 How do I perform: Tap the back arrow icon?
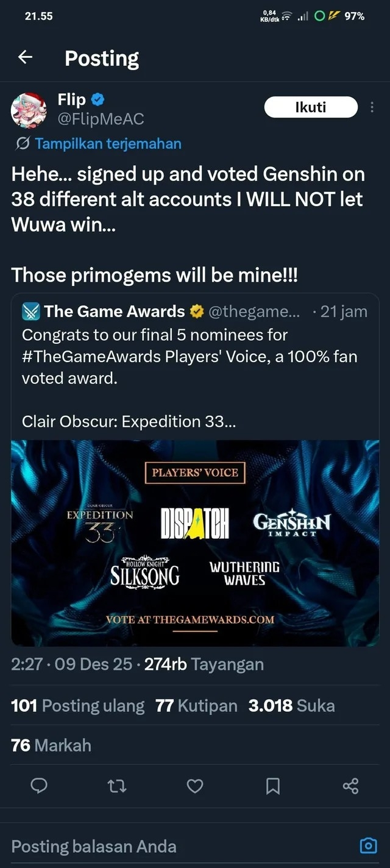25,57
